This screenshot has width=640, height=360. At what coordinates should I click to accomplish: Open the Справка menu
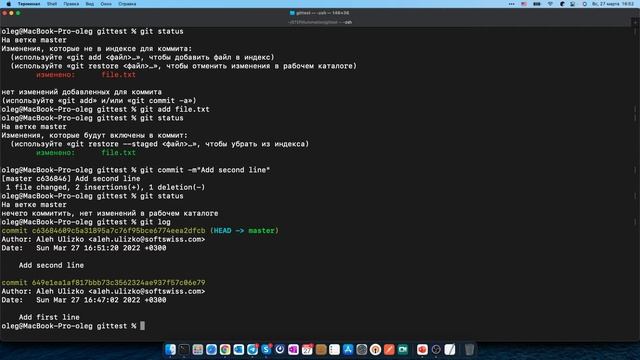click(127, 4)
